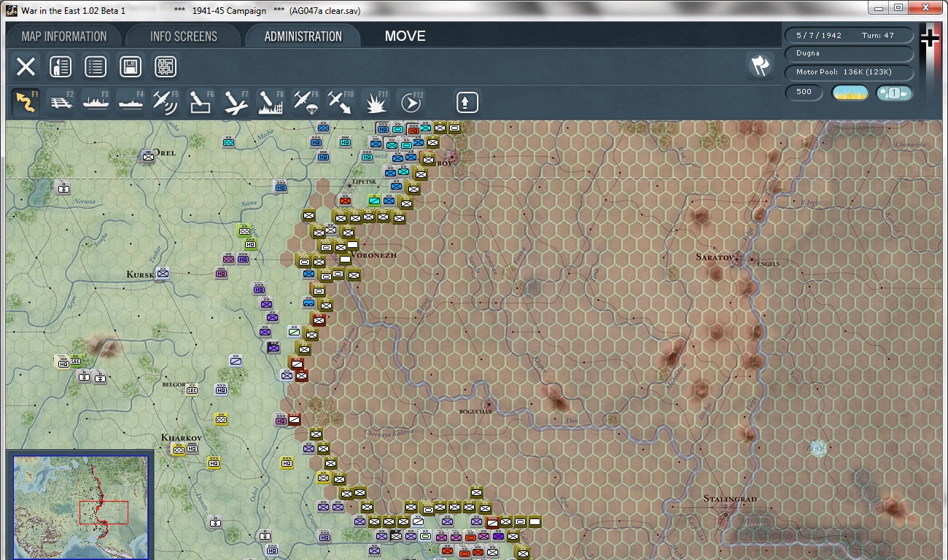
Task: Click the unit counter beside Kursk
Action: (x=163, y=273)
